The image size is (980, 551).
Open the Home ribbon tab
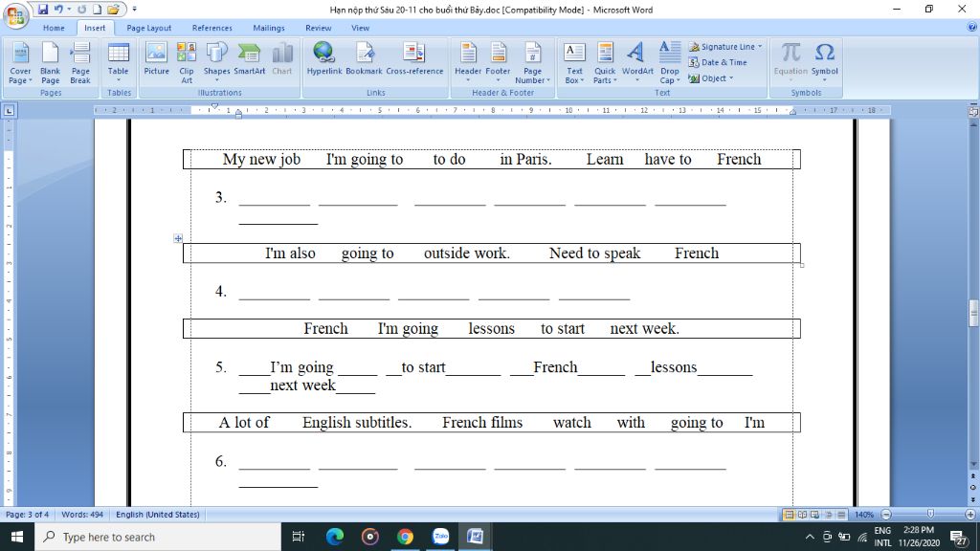click(54, 28)
